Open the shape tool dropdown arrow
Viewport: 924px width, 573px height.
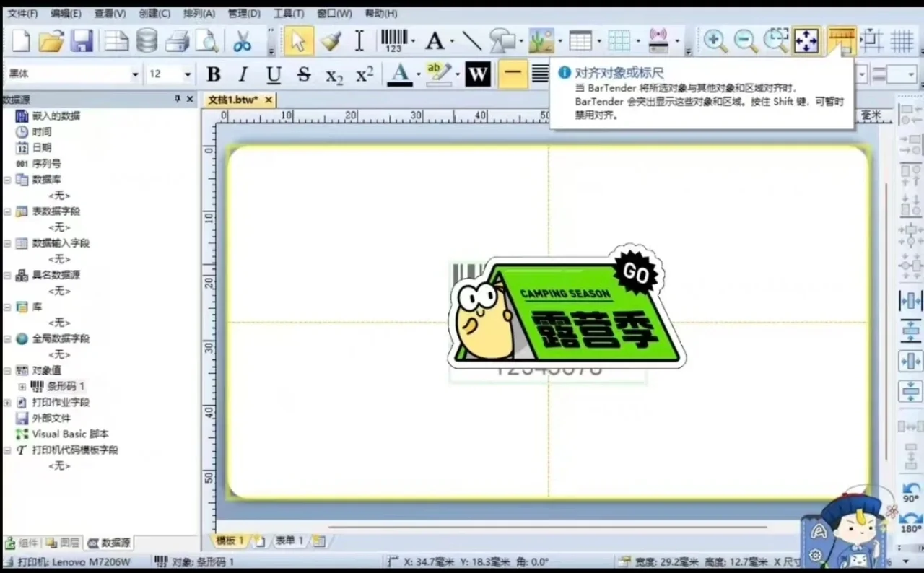point(520,40)
